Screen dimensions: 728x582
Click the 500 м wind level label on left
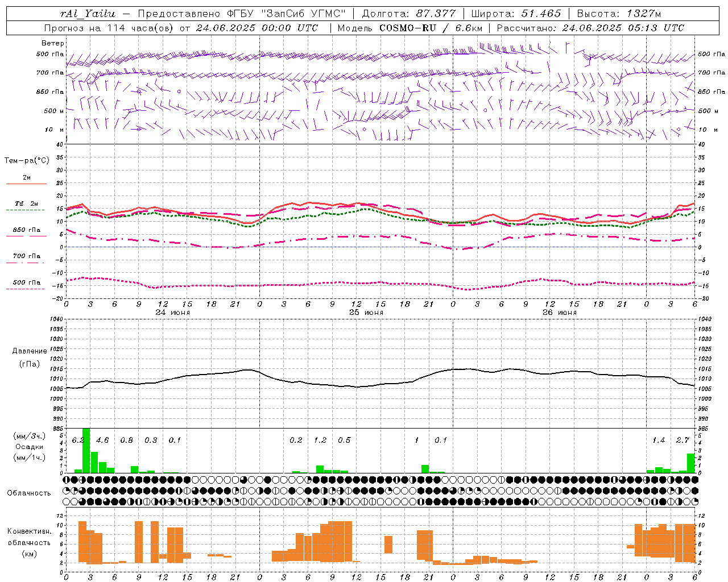54,111
